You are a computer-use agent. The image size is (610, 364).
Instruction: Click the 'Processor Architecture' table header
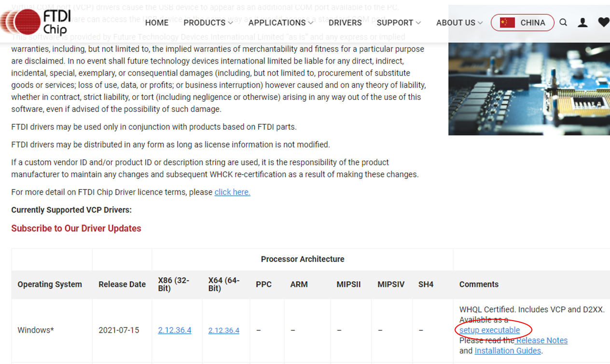pos(303,259)
